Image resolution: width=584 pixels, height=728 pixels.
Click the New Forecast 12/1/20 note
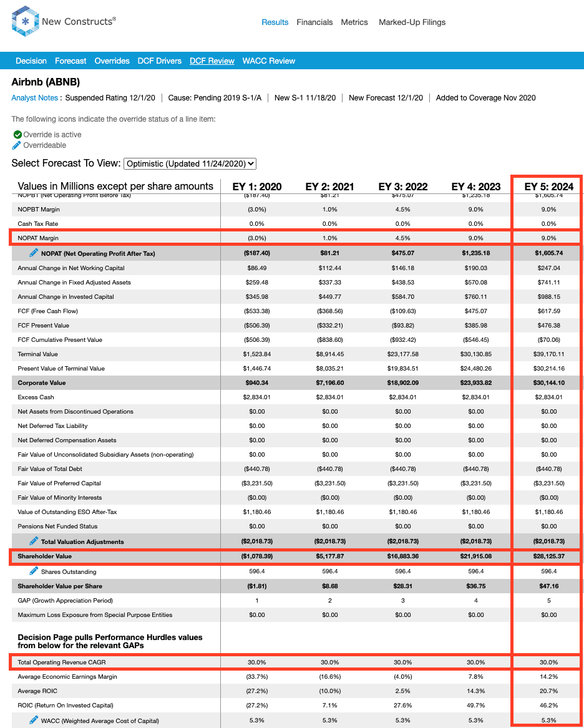coord(386,98)
